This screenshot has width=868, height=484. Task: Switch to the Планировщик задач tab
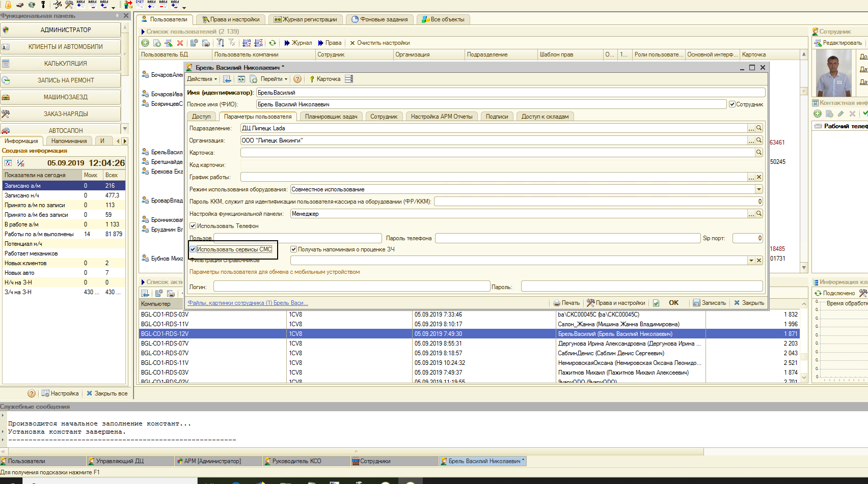pyautogui.click(x=331, y=117)
